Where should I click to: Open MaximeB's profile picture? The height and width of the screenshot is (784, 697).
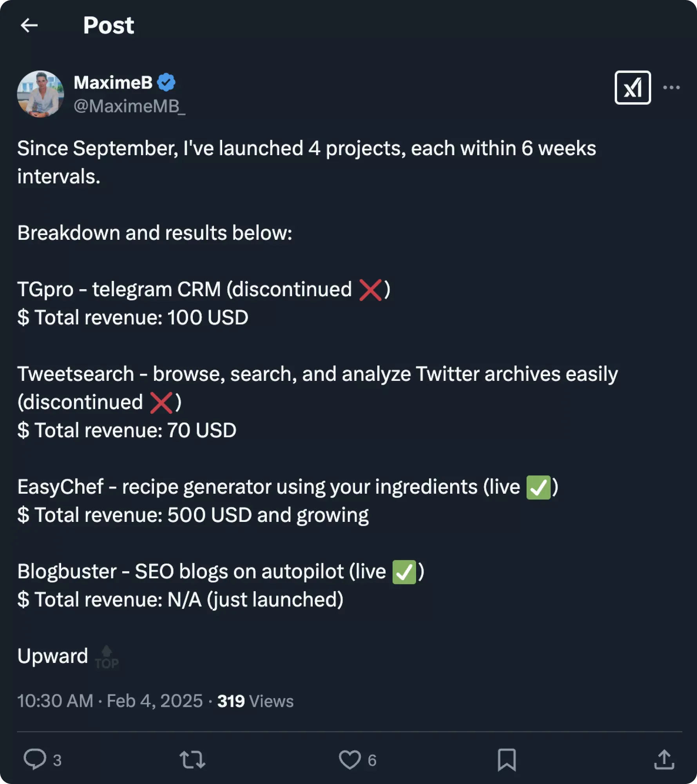(x=40, y=94)
